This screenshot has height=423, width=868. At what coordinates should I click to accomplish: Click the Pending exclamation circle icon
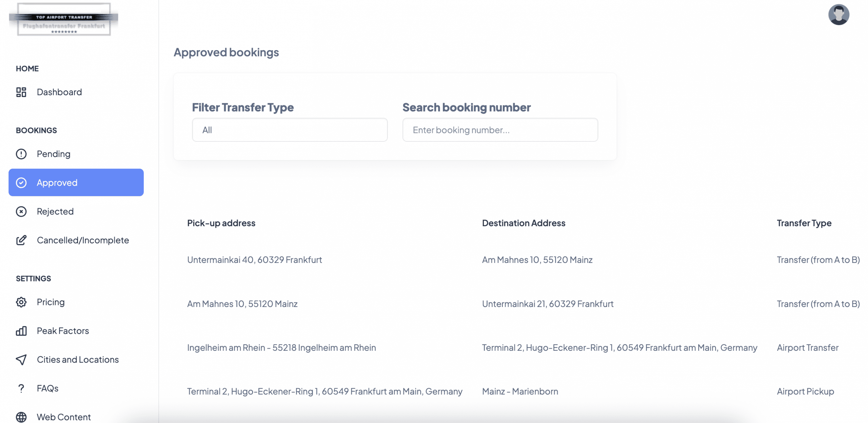(21, 154)
